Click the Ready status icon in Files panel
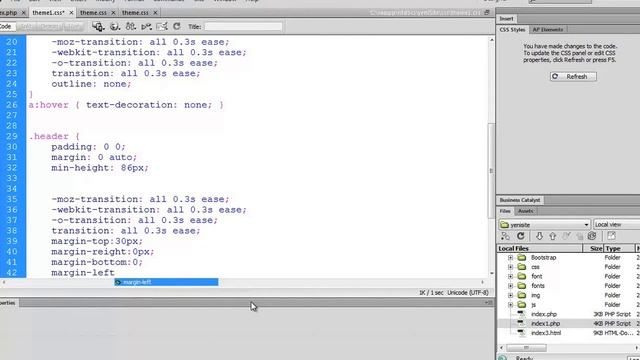The image size is (640, 360). click(x=502, y=358)
